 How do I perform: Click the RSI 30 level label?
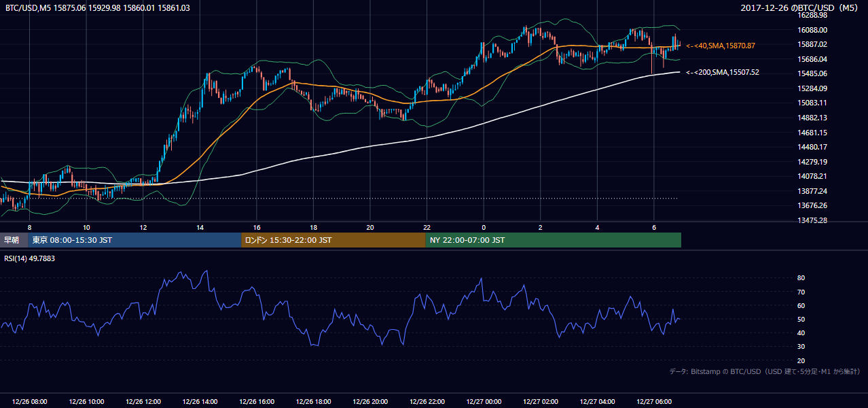point(801,346)
